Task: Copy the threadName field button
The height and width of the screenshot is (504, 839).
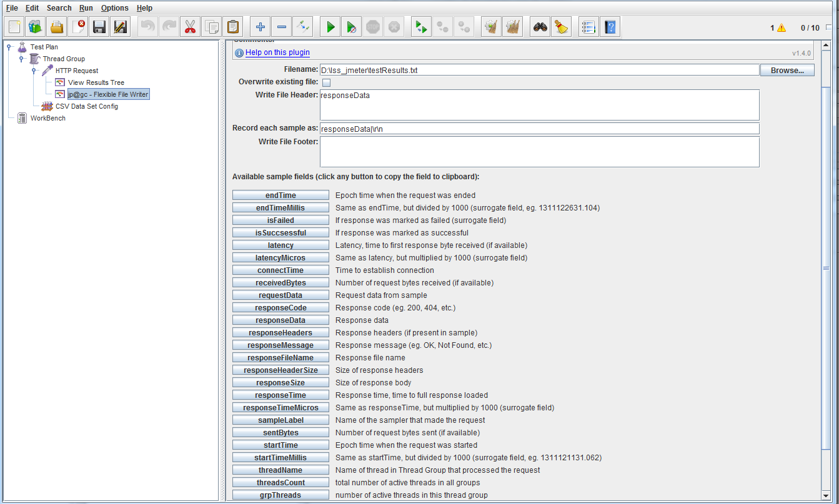Action: [x=280, y=470]
